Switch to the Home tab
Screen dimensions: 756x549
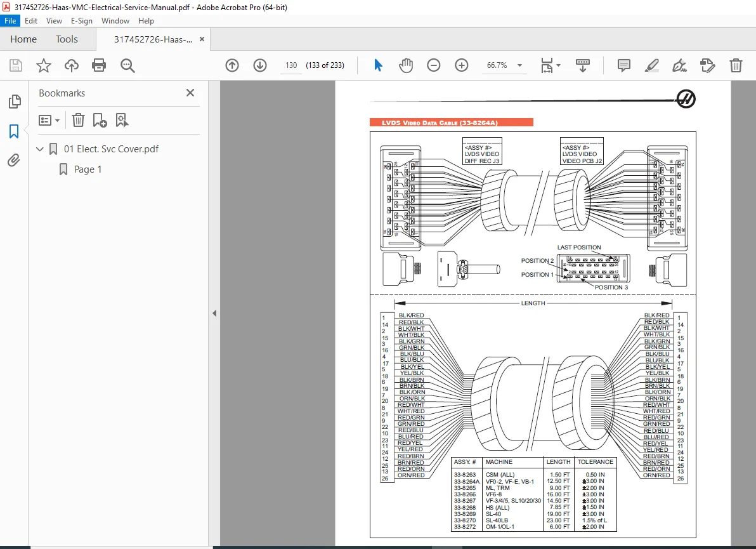[23, 39]
